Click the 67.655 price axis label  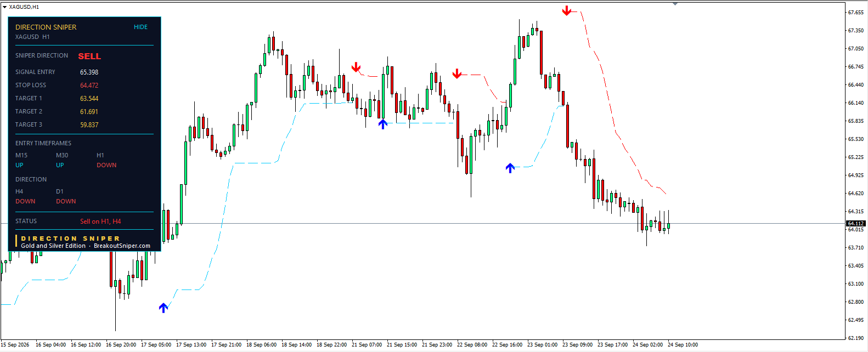click(x=856, y=12)
